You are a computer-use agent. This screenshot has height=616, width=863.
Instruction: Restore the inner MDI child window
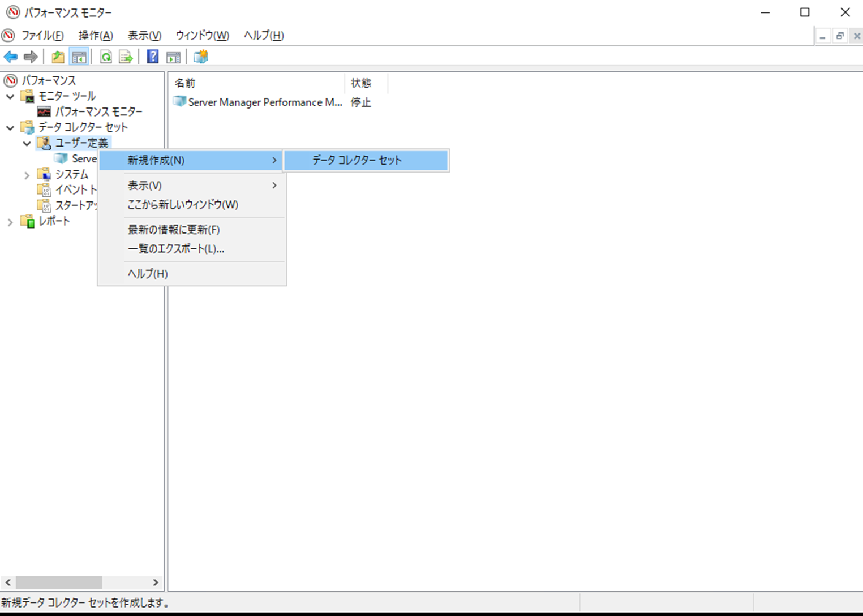click(840, 36)
